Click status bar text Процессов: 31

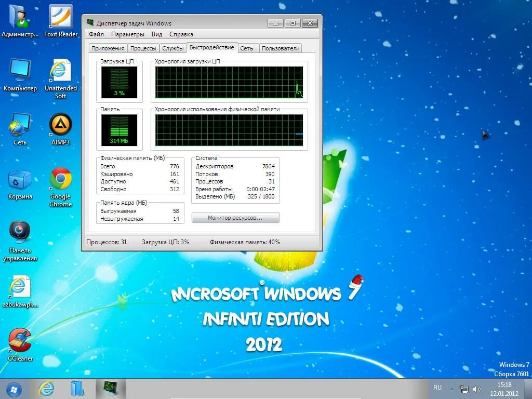click(107, 242)
